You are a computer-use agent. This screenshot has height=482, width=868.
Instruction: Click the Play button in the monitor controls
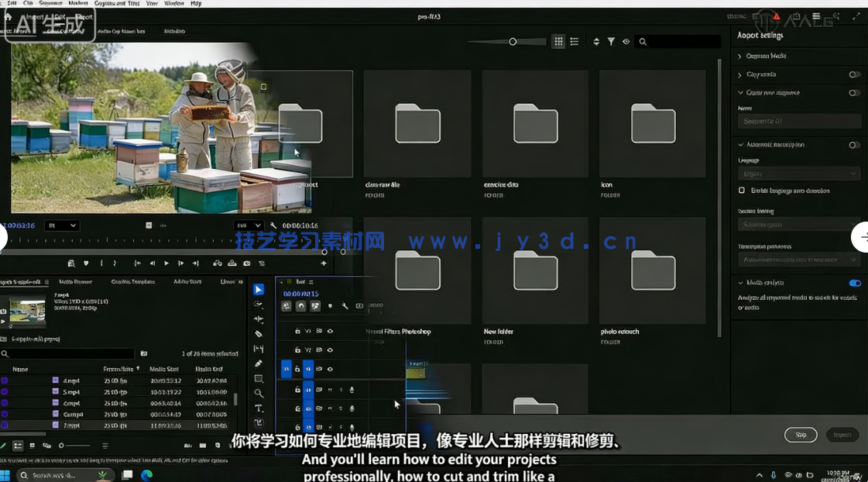coord(166,263)
